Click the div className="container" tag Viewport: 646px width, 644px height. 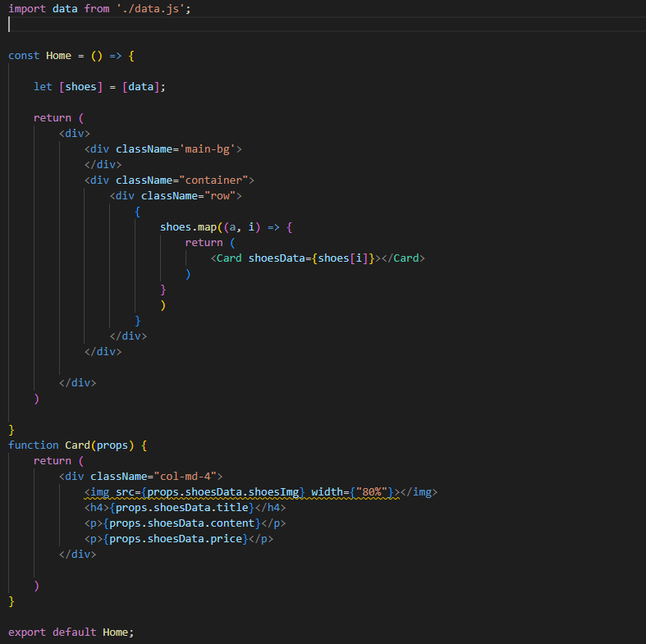tap(169, 180)
